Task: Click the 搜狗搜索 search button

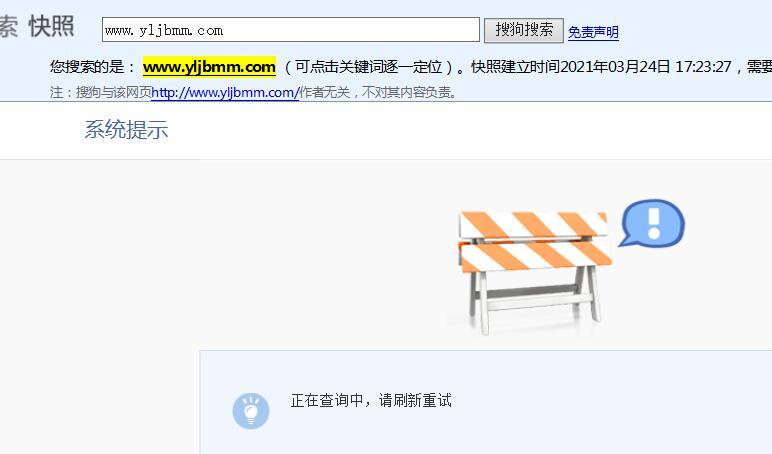Action: pyautogui.click(x=523, y=30)
